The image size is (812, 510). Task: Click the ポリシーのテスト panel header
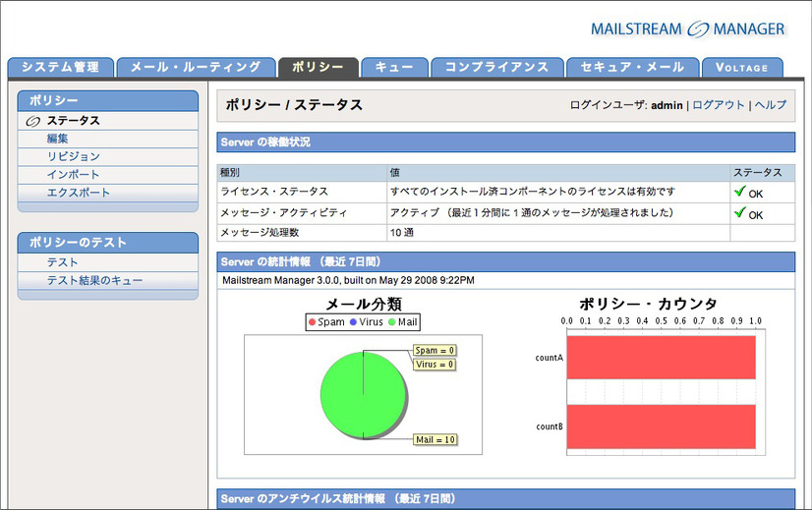click(108, 243)
